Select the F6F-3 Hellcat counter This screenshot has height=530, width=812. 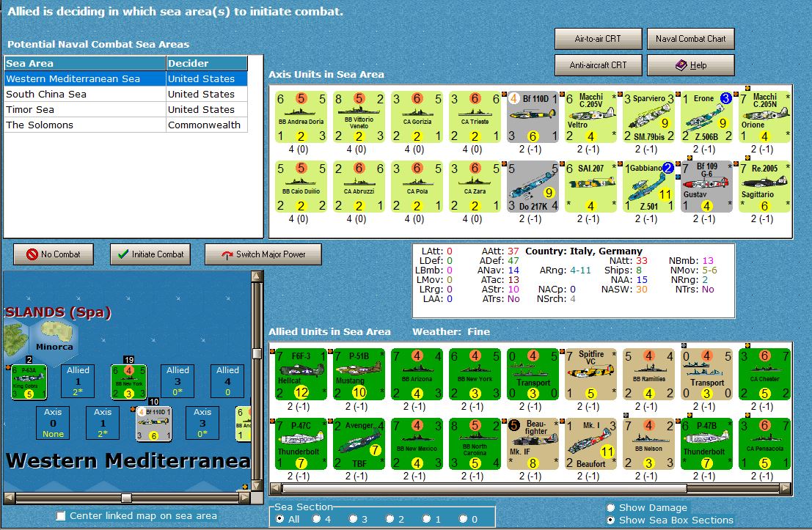tap(301, 374)
